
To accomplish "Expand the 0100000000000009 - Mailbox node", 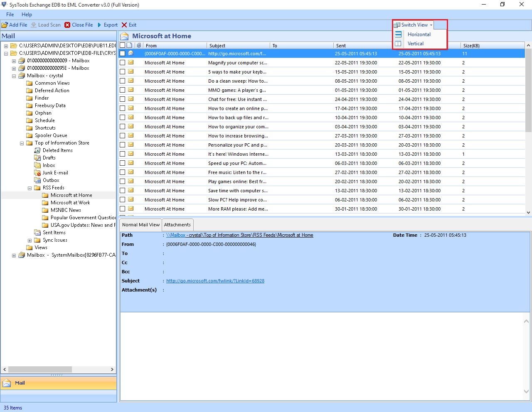I will [x=14, y=61].
